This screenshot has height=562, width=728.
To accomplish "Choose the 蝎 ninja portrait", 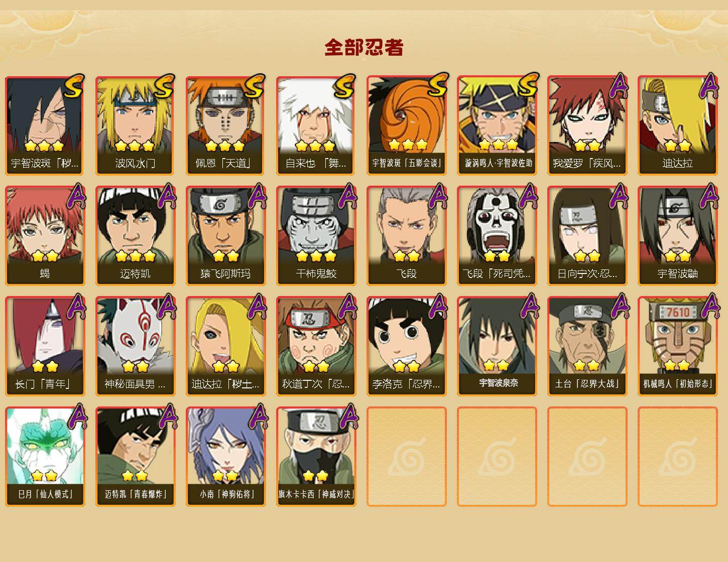I will coord(45,236).
